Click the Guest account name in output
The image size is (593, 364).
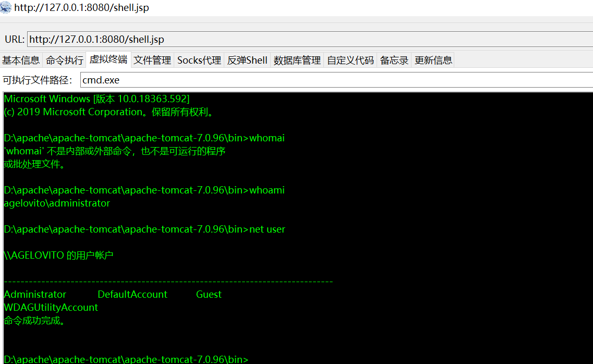point(209,295)
